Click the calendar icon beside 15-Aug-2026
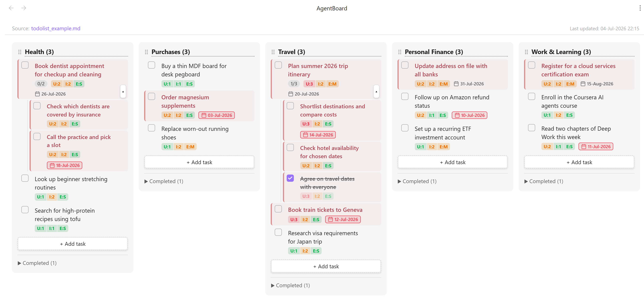Image resolution: width=644 pixels, height=301 pixels. [x=583, y=84]
